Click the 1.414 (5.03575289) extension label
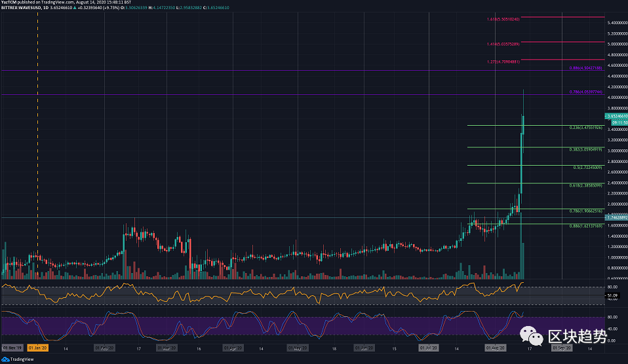Viewport: 628px width, 364px height. 503,44
